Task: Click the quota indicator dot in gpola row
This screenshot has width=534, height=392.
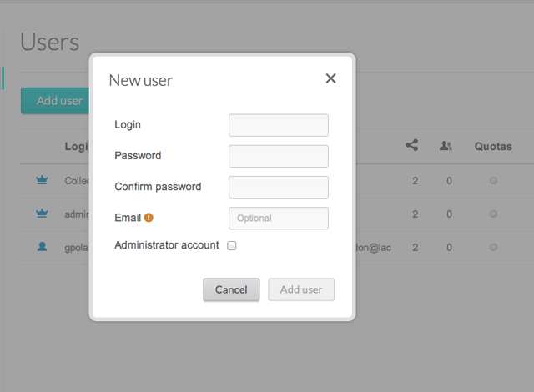Action: click(493, 247)
